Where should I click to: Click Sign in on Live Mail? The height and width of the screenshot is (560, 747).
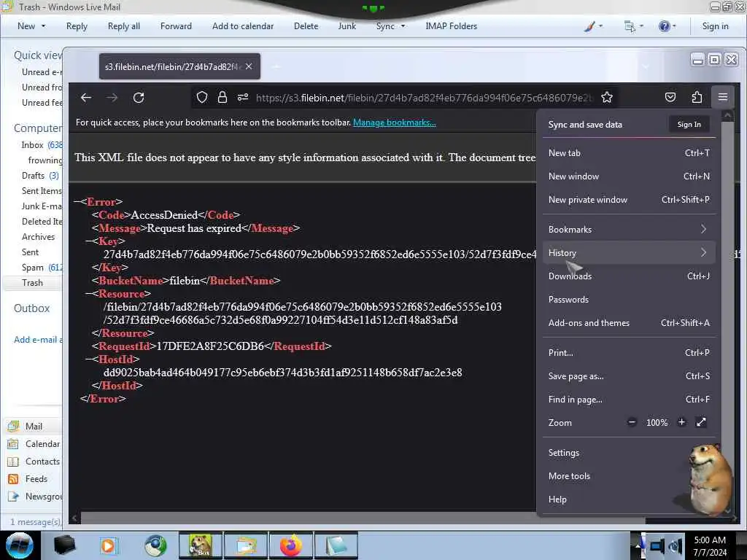pos(715,26)
